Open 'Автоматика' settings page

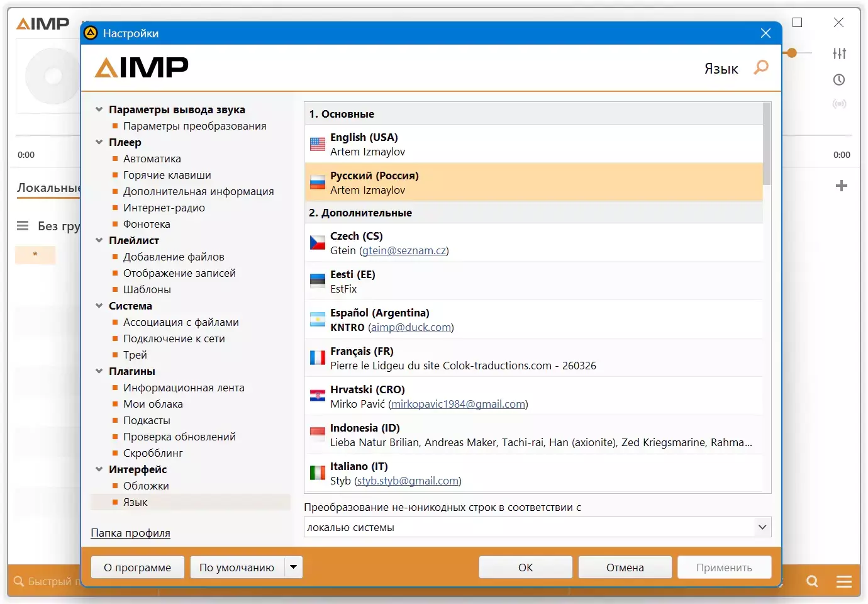tap(152, 159)
